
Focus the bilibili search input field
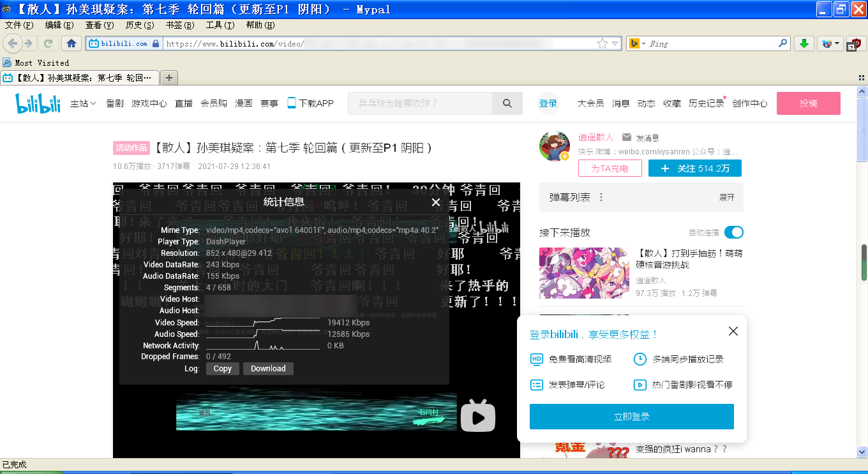[x=420, y=103]
